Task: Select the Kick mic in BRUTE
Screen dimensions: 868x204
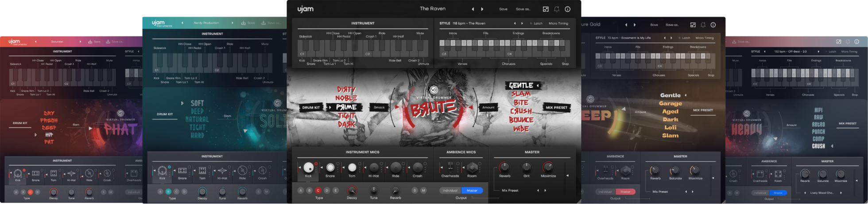Action: [308, 167]
